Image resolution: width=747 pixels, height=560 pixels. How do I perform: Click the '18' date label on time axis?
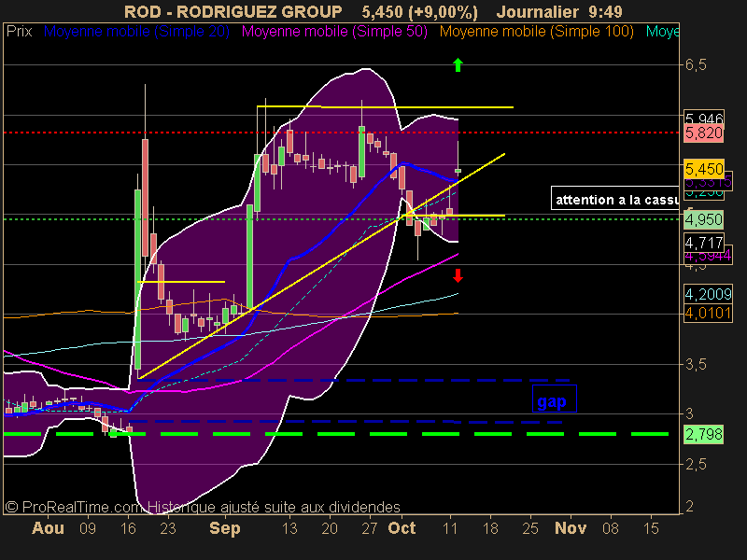coord(490,528)
